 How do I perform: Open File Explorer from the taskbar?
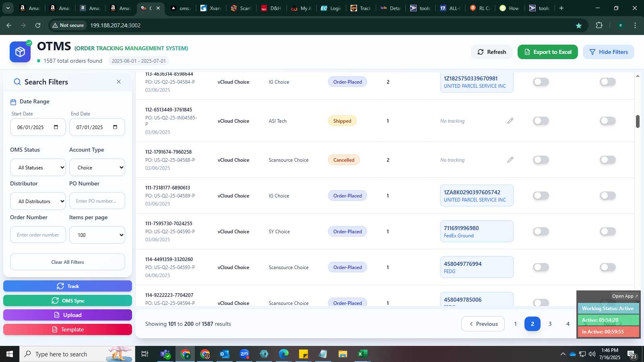343,354
